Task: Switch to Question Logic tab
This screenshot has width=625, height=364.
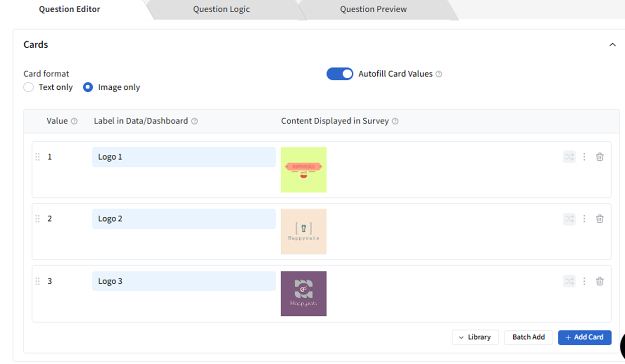Action: pyautogui.click(x=221, y=9)
